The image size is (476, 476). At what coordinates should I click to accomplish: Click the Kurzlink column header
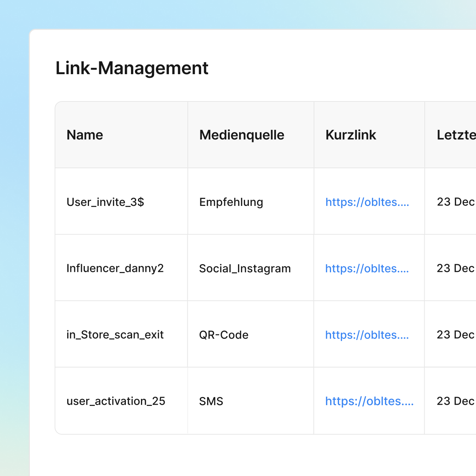(351, 135)
